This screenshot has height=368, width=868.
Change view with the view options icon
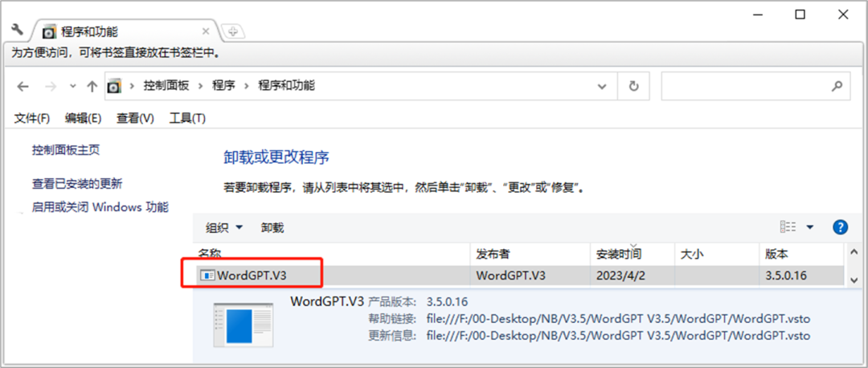point(788,227)
